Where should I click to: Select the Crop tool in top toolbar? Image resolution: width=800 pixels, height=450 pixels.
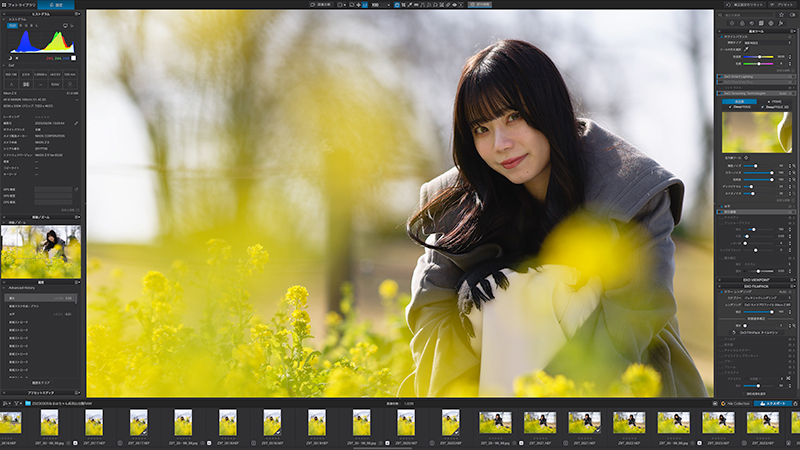click(x=404, y=5)
